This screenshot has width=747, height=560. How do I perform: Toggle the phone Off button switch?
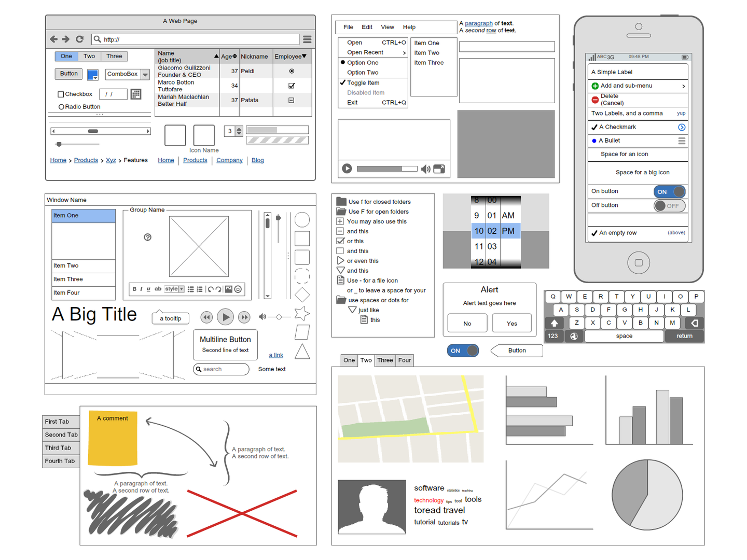pos(670,206)
